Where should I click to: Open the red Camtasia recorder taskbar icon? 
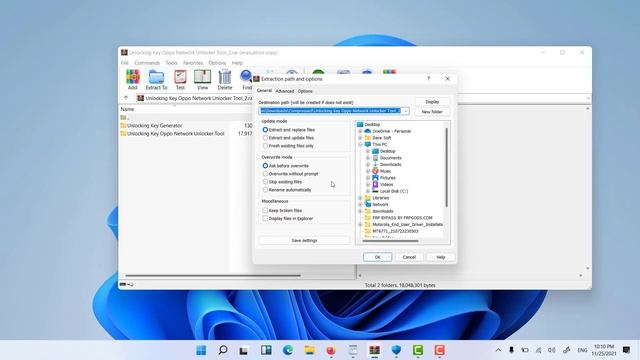[x=439, y=350]
